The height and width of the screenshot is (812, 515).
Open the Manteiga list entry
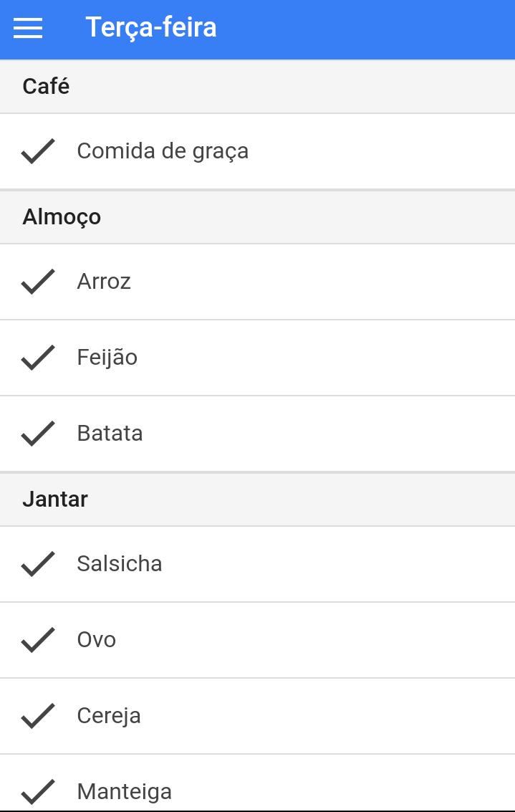(257, 783)
